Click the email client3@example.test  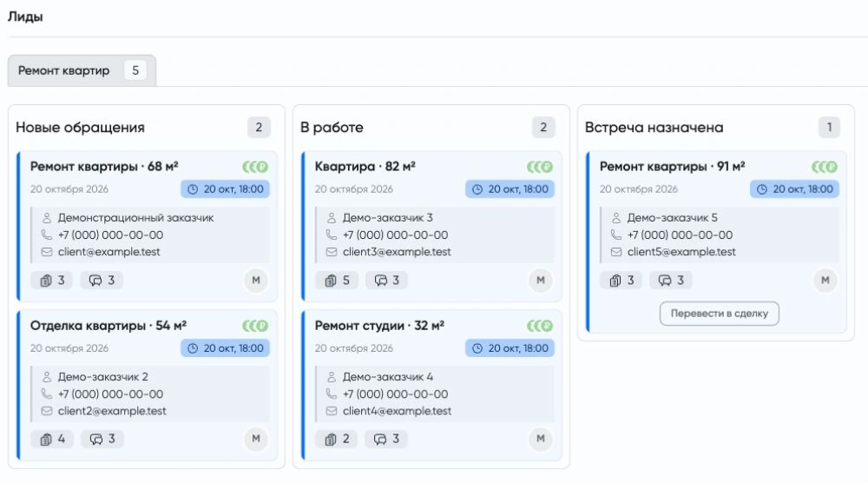pyautogui.click(x=397, y=251)
